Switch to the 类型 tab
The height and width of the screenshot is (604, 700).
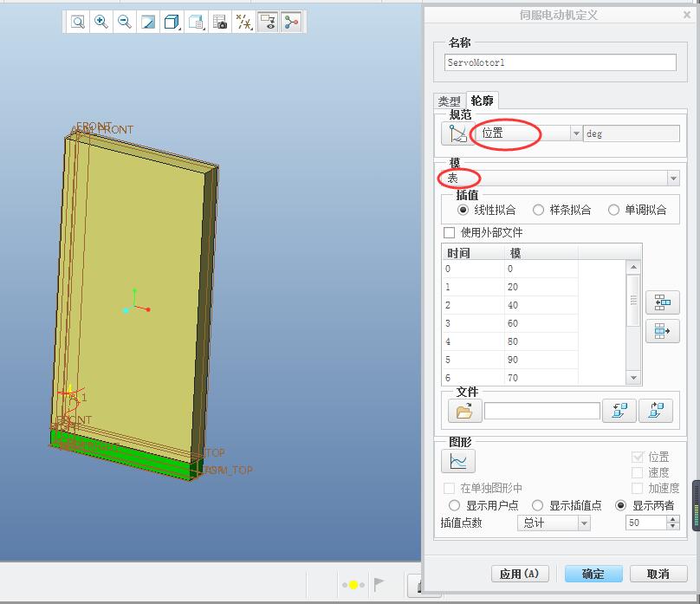click(x=449, y=101)
